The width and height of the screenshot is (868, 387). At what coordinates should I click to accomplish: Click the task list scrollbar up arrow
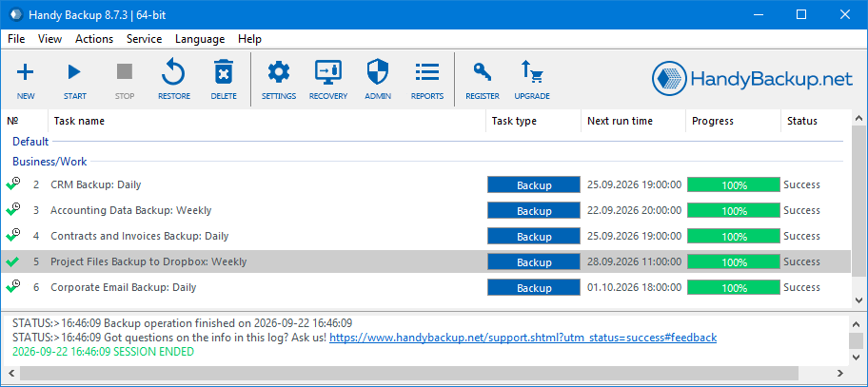tap(858, 118)
